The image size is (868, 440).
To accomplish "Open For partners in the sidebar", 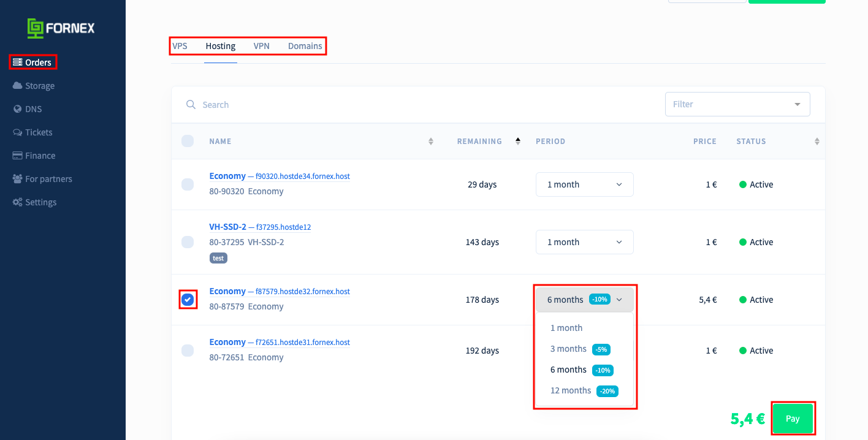I will click(42, 179).
